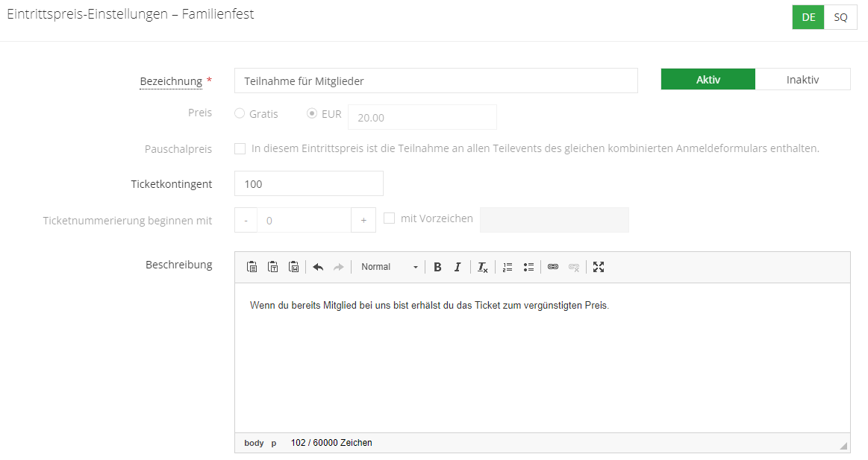The width and height of the screenshot is (868, 460).
Task: Undo the last edit in description editor
Action: pos(318,267)
